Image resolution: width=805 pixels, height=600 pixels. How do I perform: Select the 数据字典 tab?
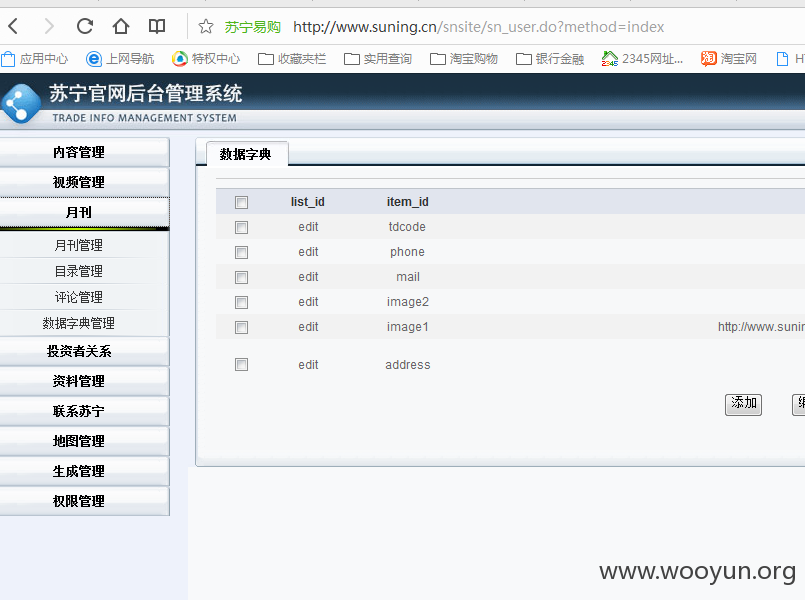pyautogui.click(x=246, y=154)
